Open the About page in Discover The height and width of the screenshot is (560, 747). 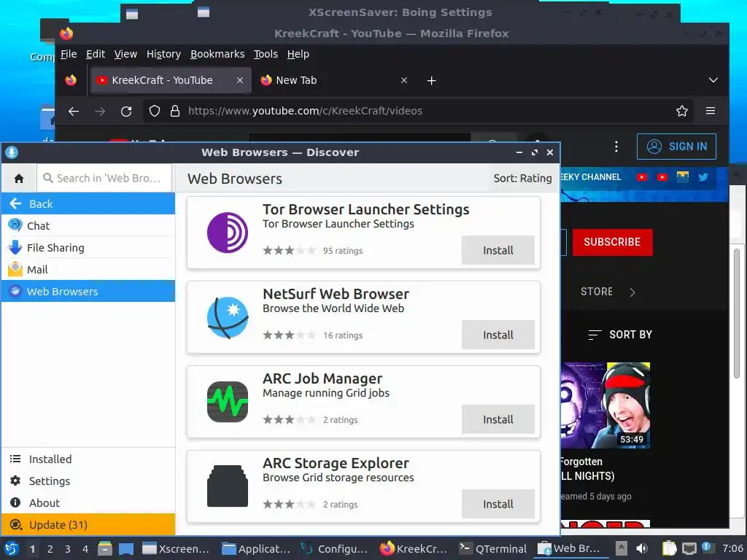[88, 503]
